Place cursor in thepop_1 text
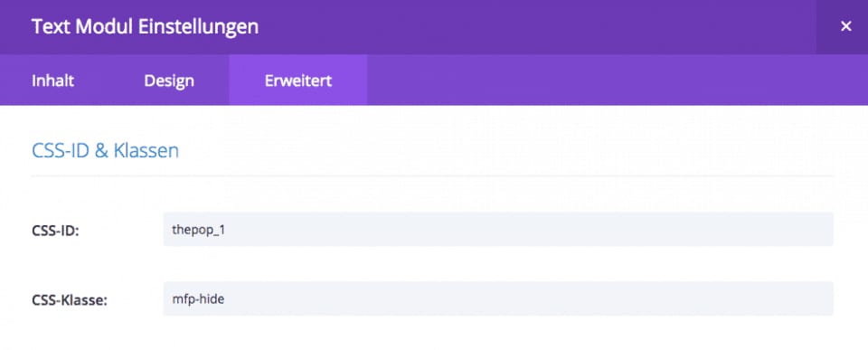This screenshot has width=868, height=350. point(199,230)
